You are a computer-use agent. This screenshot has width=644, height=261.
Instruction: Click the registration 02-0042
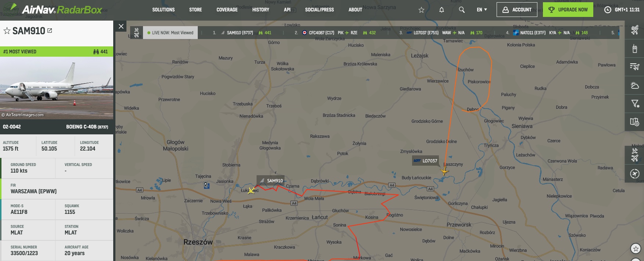[12, 127]
